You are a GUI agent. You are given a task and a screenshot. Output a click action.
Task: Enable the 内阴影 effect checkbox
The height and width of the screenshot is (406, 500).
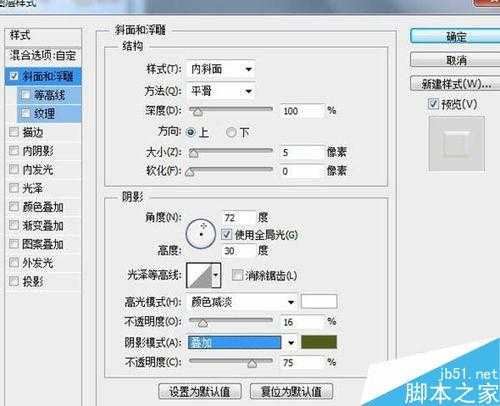click(x=14, y=151)
